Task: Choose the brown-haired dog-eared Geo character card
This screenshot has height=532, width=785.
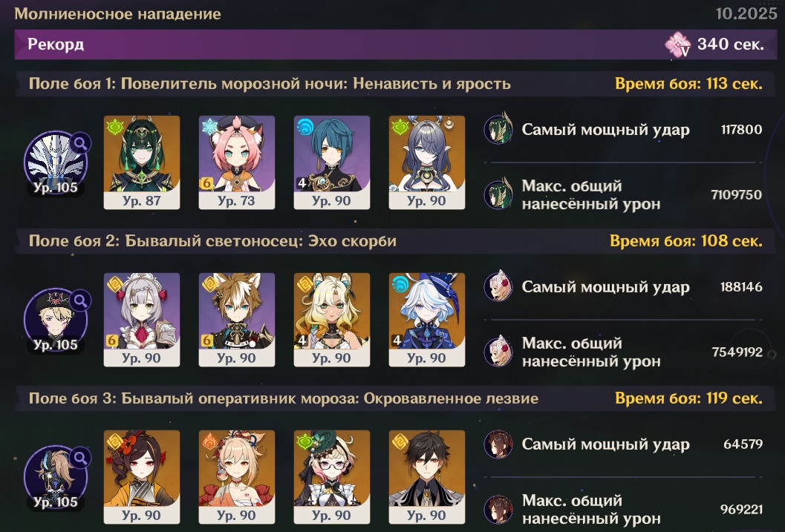Action: coord(237,320)
